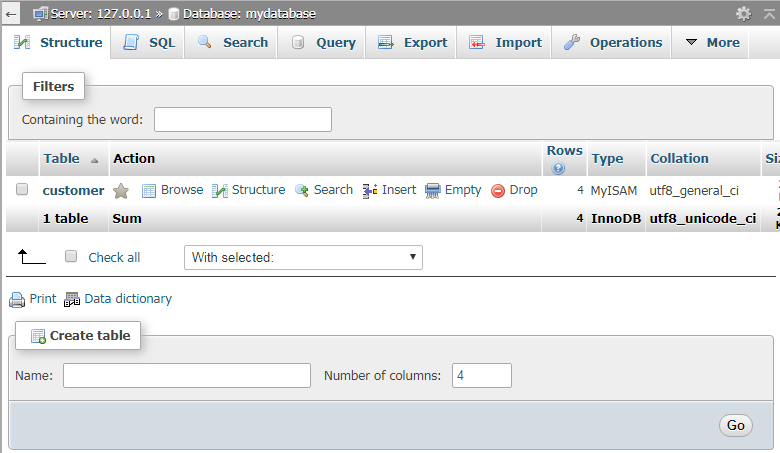Click the server icon in breadcrumb
The width and height of the screenshot is (780, 453).
click(40, 13)
